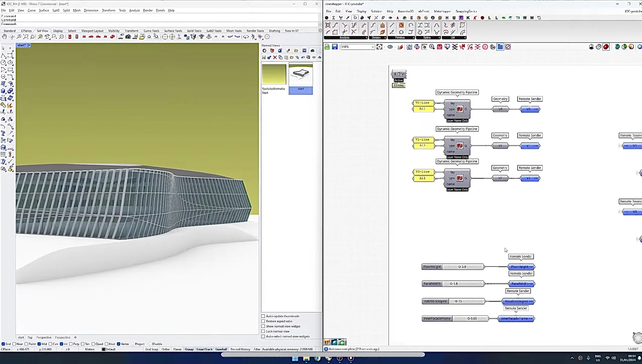Select the Circle tool in Rhino sidebar

pyautogui.click(x=3, y=62)
